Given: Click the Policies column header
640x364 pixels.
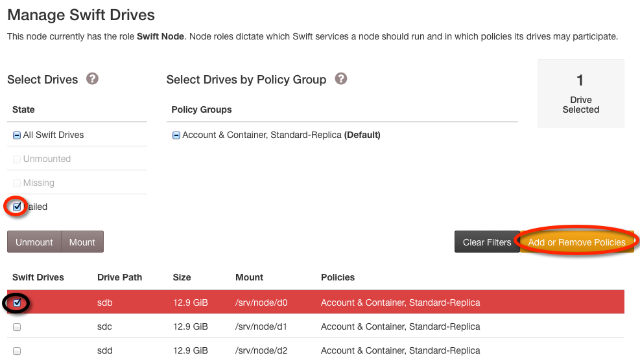Looking at the screenshot, I should point(338,277).
